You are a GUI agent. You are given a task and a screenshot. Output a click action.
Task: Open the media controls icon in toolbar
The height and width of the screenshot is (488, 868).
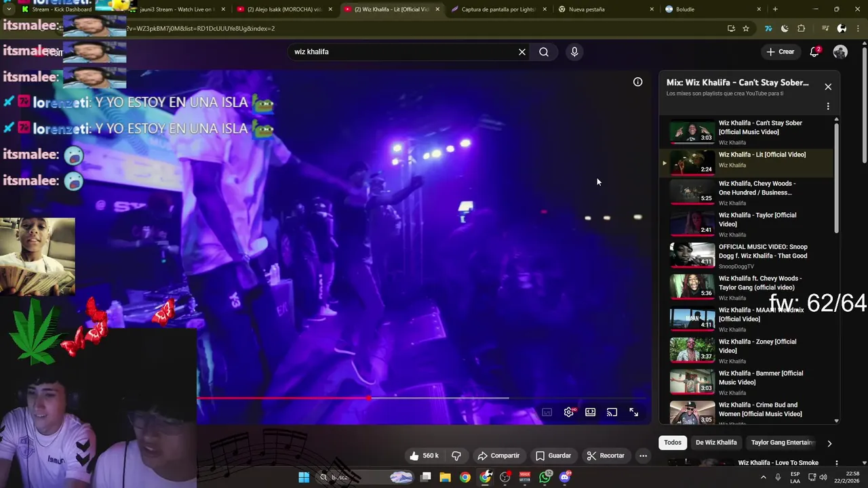825,28
